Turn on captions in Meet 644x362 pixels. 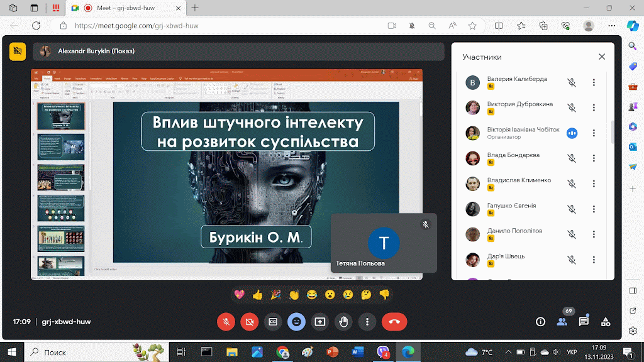[x=273, y=321]
